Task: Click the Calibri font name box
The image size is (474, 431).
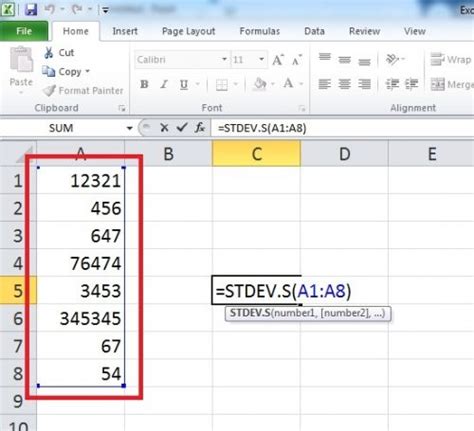Action: tap(177, 60)
